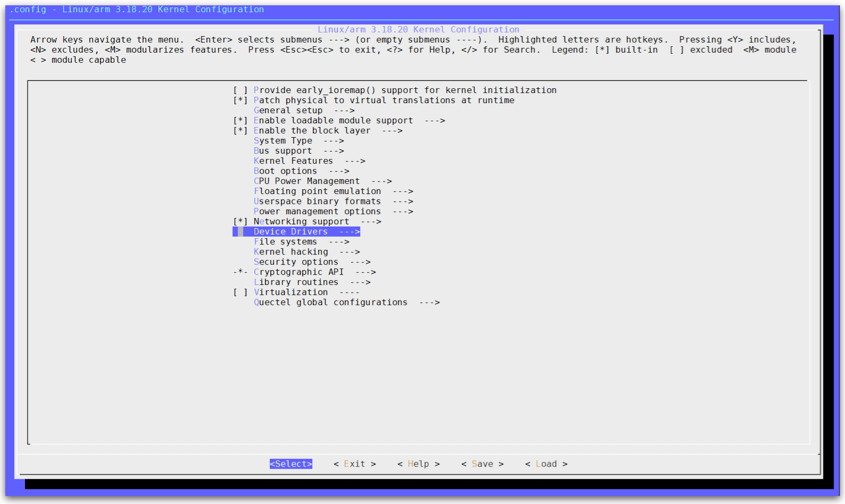Click arrow after Enable the block layer
The image size is (845, 504).
click(x=392, y=131)
